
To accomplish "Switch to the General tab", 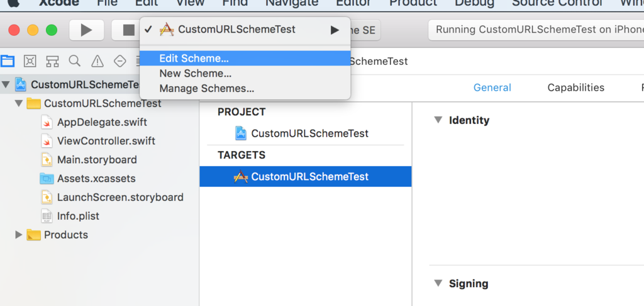I will (492, 88).
